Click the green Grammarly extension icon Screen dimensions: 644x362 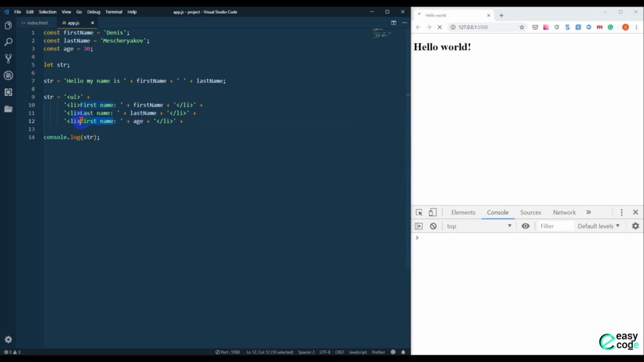click(x=610, y=27)
